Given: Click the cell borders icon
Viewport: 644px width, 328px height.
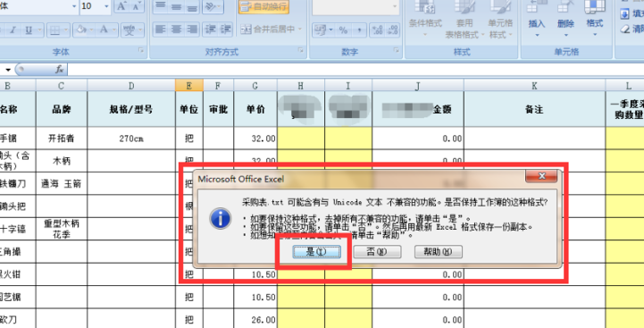Looking at the screenshot, I should pyautogui.click(x=54, y=29).
